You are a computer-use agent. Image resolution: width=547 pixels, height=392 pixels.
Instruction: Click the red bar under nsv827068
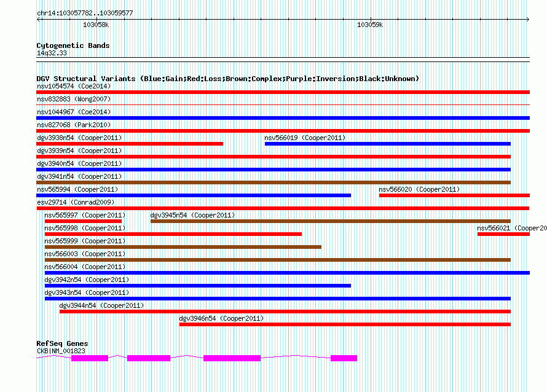pos(283,131)
